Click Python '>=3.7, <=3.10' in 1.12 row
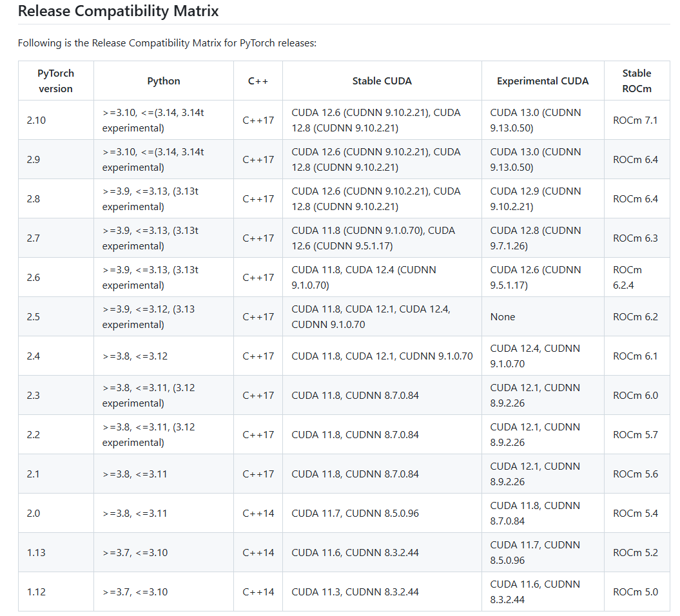680x616 pixels. pos(164,592)
